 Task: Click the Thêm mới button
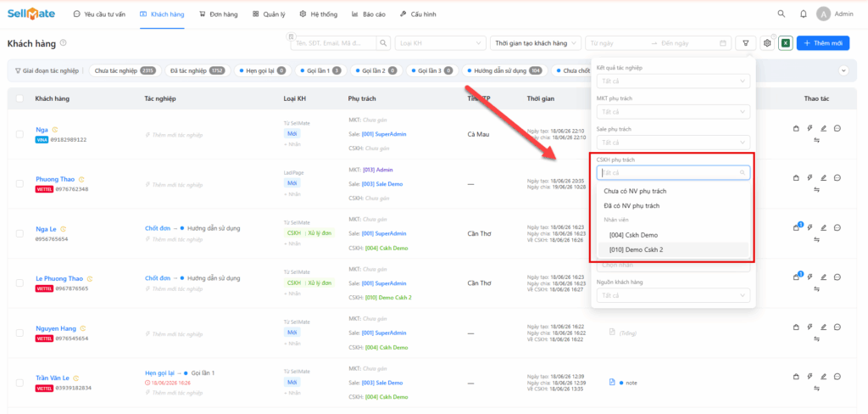click(x=822, y=42)
